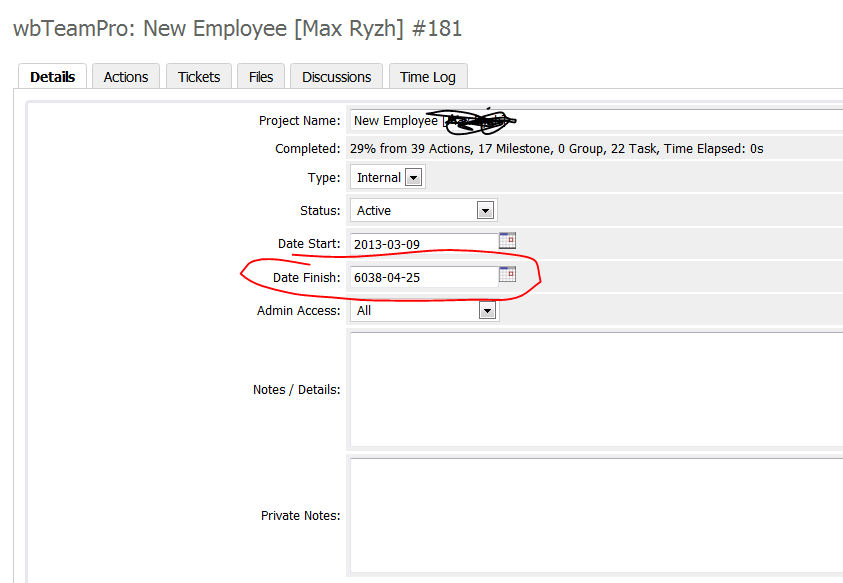Viewport: 843px width, 583px height.
Task: Focus the Date Start field with 2013-03-09
Action: (x=423, y=244)
